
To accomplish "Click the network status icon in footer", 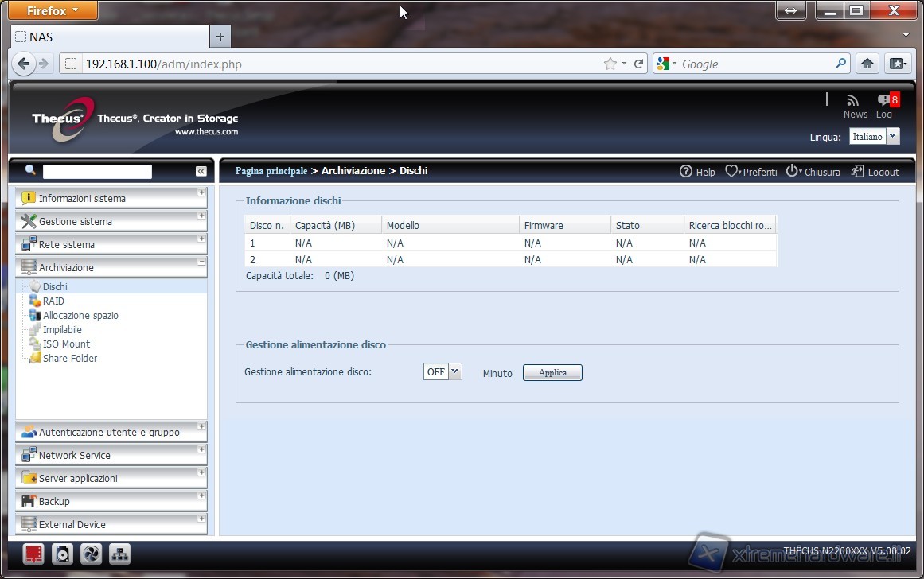I will [x=119, y=554].
